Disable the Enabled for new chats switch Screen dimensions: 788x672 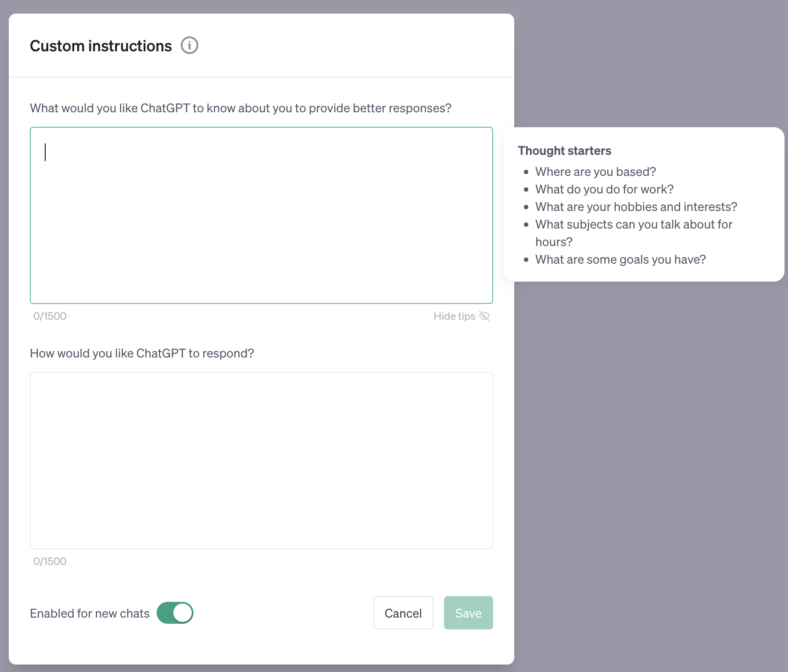point(175,613)
